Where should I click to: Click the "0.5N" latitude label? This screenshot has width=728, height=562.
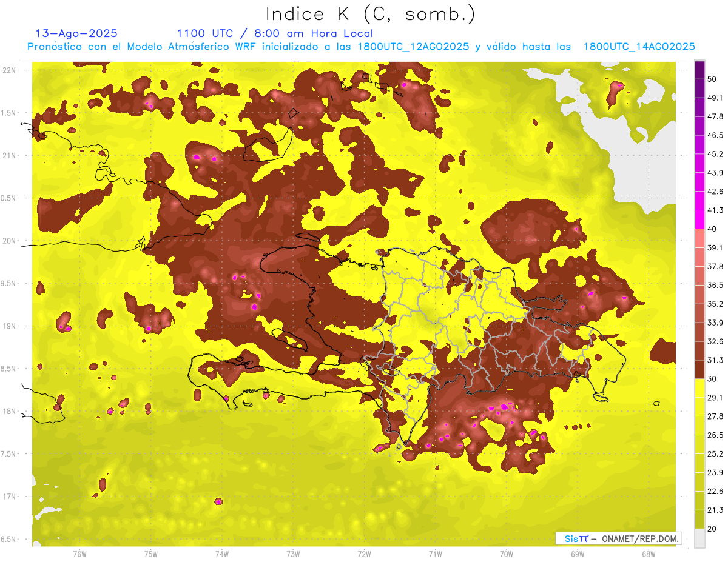[8, 198]
